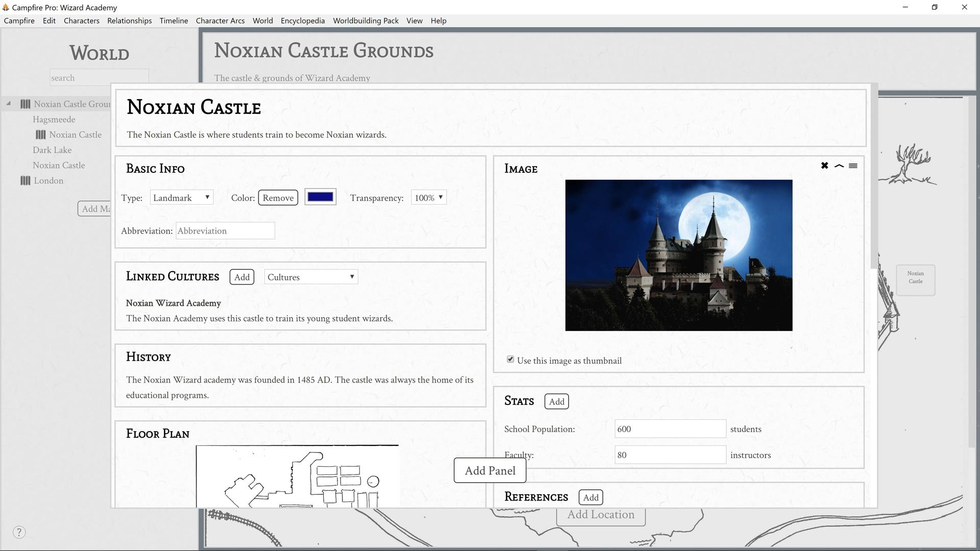Image resolution: width=980 pixels, height=551 pixels.
Task: Open the Worldbuilding Pack menu
Action: point(365,20)
